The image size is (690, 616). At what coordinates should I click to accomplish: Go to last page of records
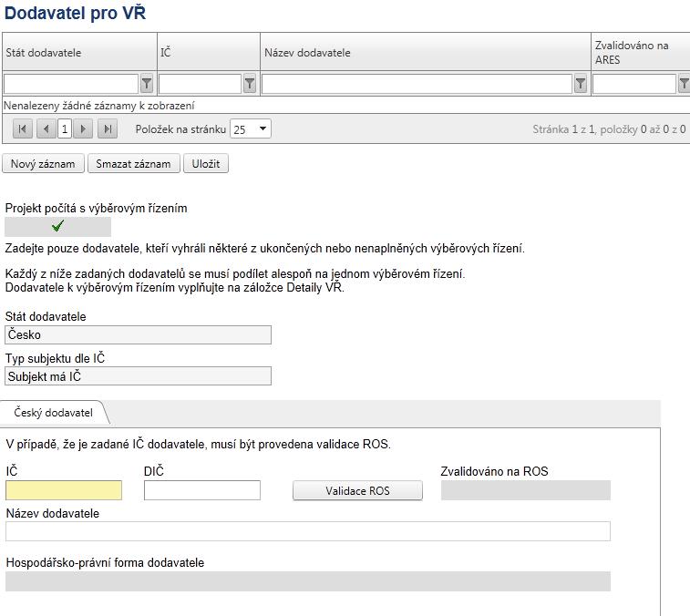(x=108, y=129)
